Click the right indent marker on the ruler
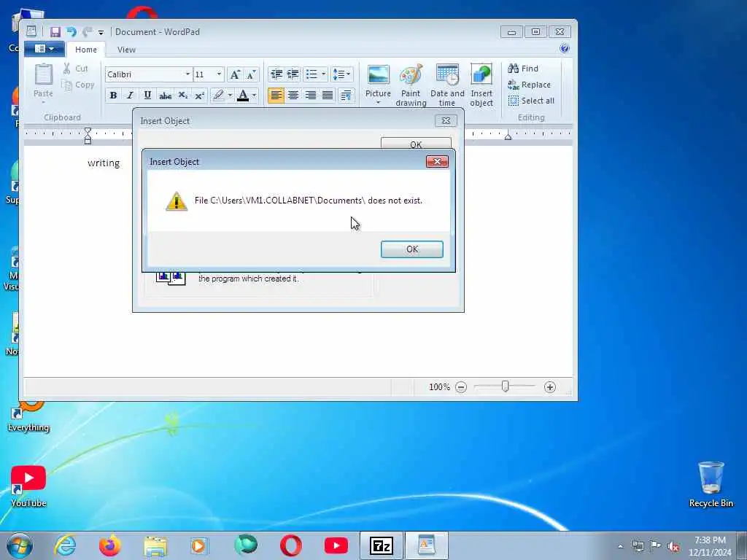The image size is (747, 560). (x=508, y=136)
